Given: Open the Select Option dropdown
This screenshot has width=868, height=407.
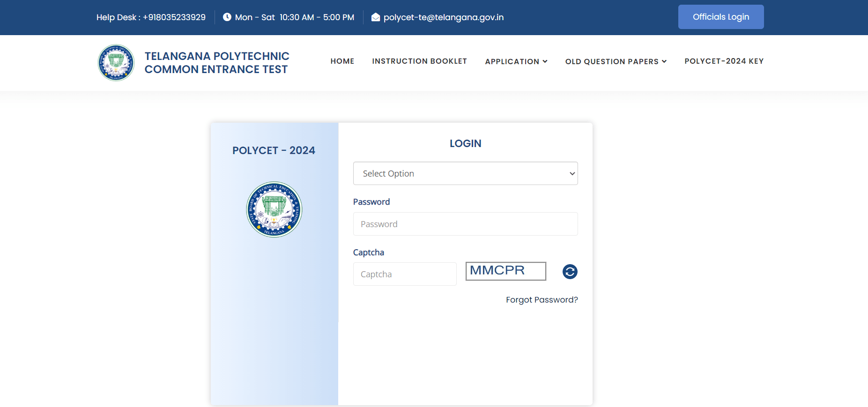Looking at the screenshot, I should 465,173.
